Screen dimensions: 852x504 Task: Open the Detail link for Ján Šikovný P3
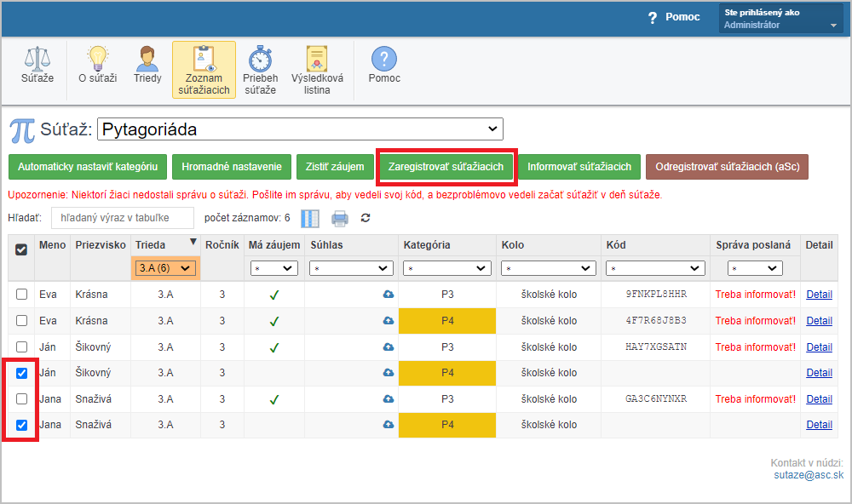pos(819,347)
